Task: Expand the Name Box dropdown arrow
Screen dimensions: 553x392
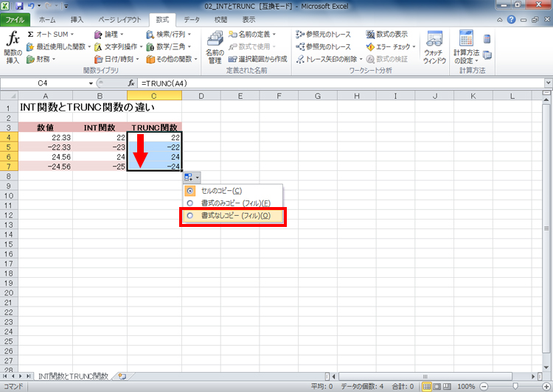Action: click(x=91, y=83)
